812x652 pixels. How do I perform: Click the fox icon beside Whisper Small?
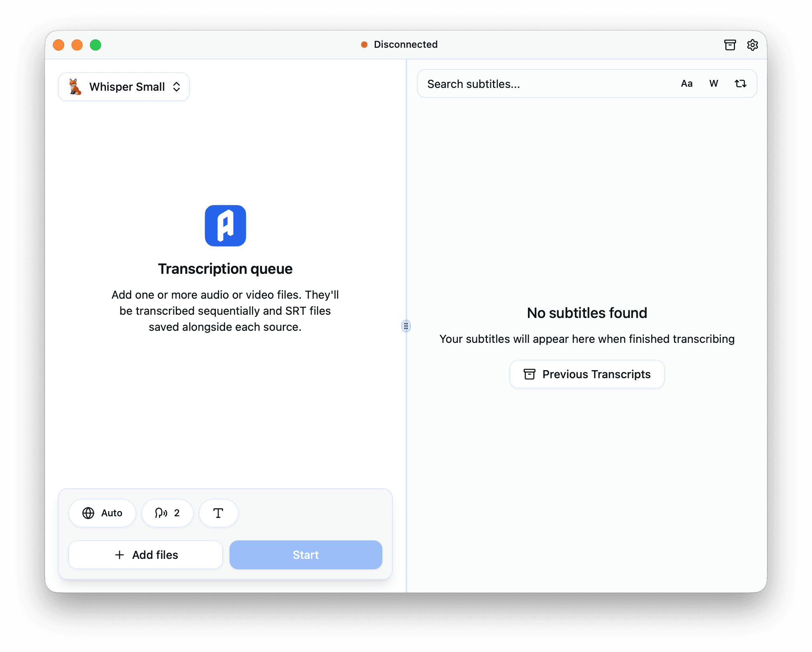coord(75,87)
